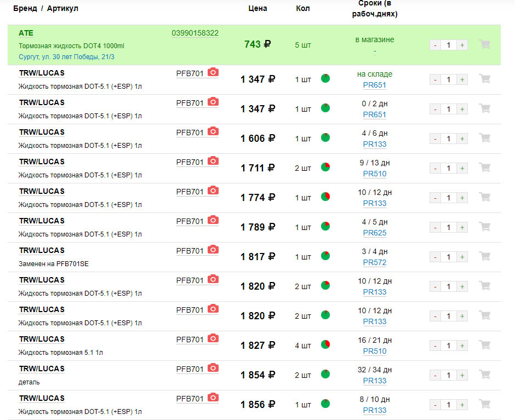Add the 1 856 ₽ item to cart
The image size is (515, 420).
[485, 404]
